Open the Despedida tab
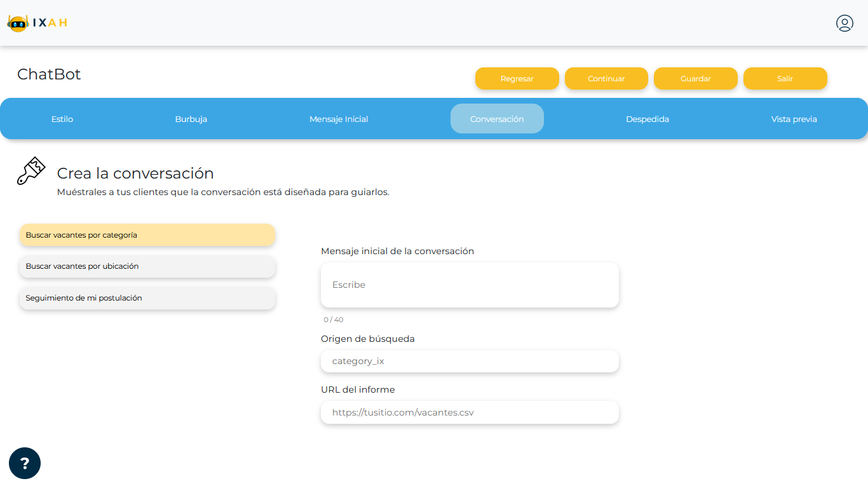868x488 pixels. tap(648, 119)
